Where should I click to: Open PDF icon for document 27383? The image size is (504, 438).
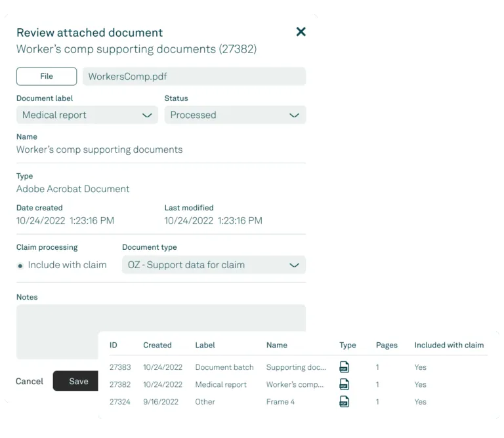[x=344, y=367]
